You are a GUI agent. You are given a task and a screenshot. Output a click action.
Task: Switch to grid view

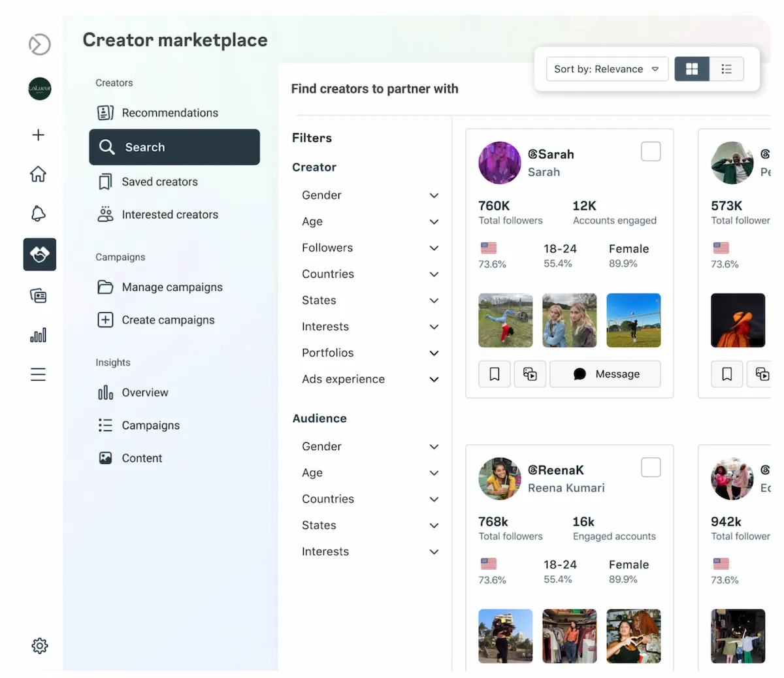692,69
